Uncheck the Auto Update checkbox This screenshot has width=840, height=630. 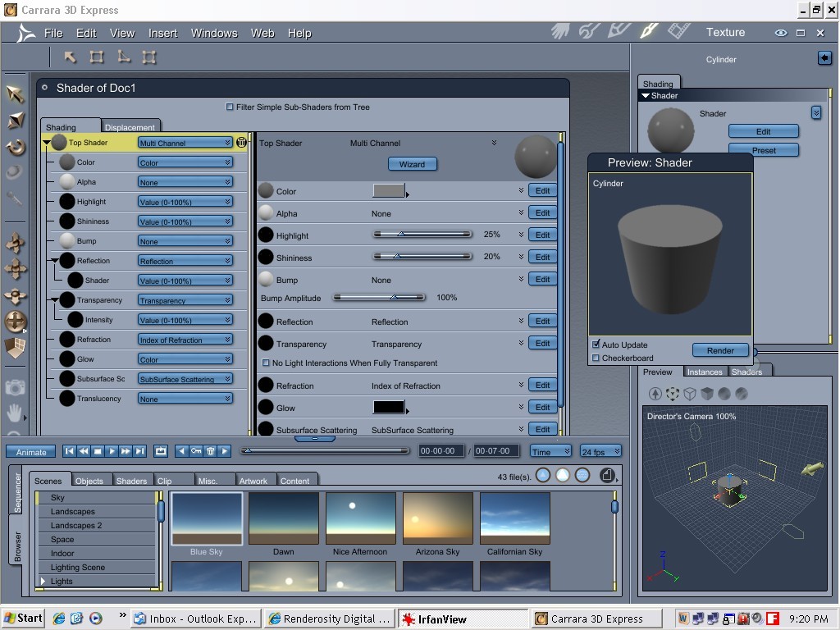tap(596, 345)
